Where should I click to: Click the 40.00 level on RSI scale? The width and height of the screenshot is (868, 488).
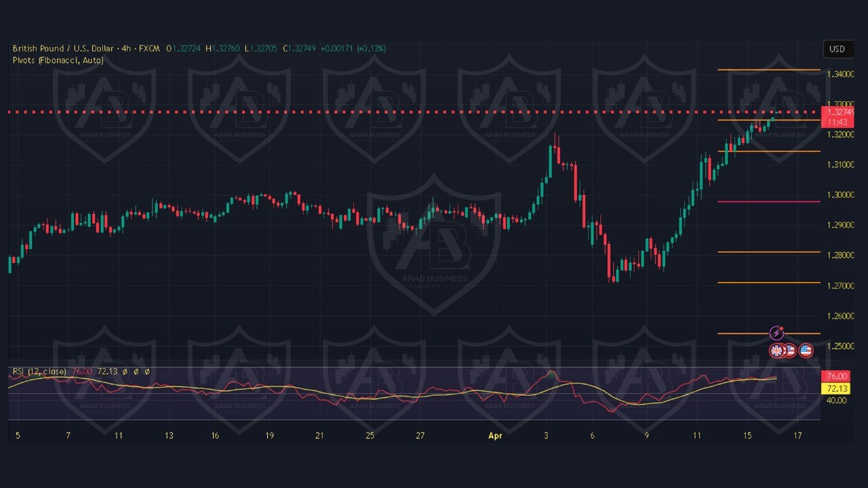(837, 401)
